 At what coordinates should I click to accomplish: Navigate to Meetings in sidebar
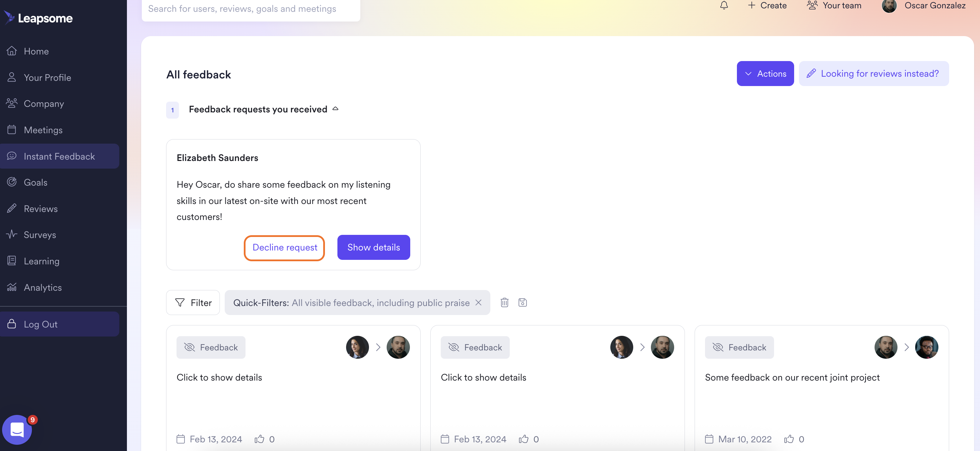click(x=60, y=130)
